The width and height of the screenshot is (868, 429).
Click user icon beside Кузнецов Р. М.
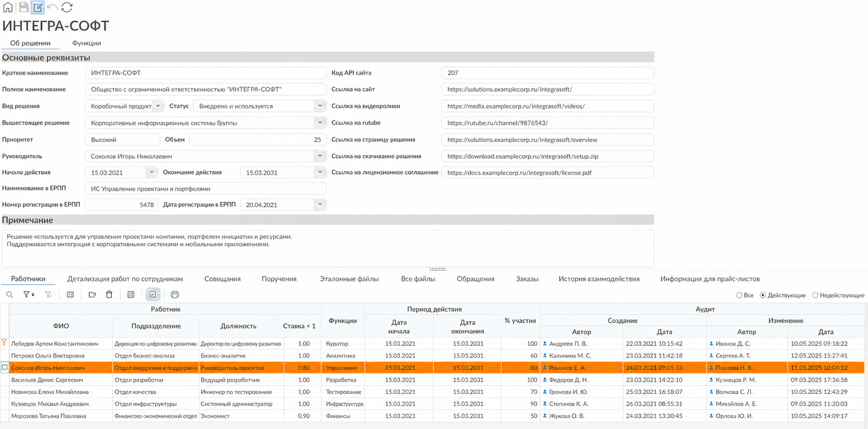coord(711,380)
